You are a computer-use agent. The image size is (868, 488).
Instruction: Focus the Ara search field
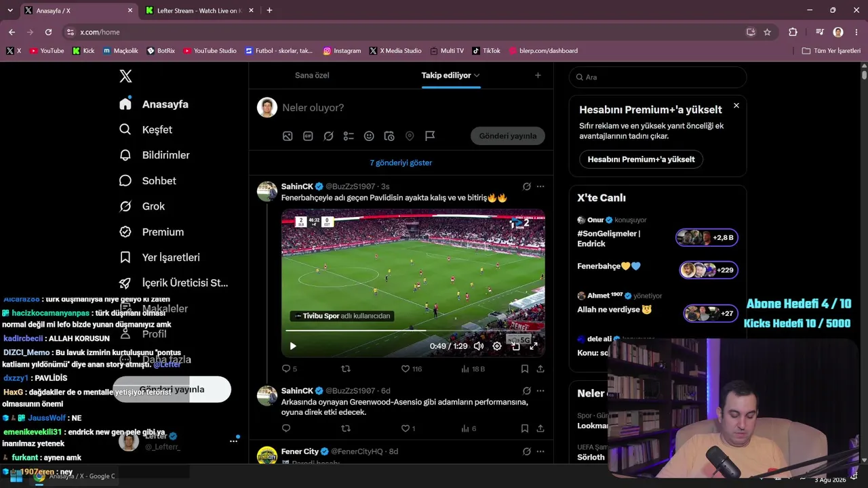click(x=658, y=77)
